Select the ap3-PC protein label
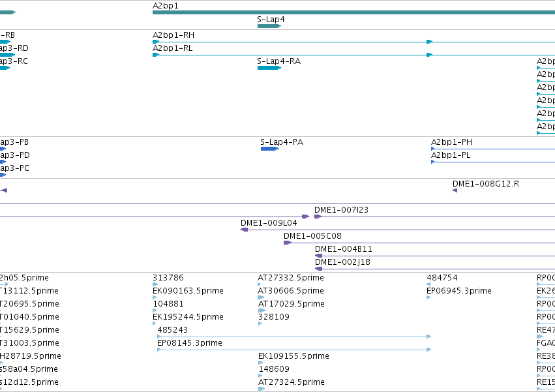This screenshot has height=392, width=555. (x=14, y=168)
